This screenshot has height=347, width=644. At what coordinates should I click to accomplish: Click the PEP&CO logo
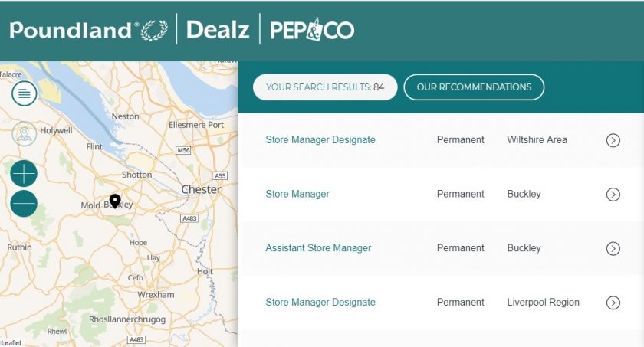tap(312, 30)
